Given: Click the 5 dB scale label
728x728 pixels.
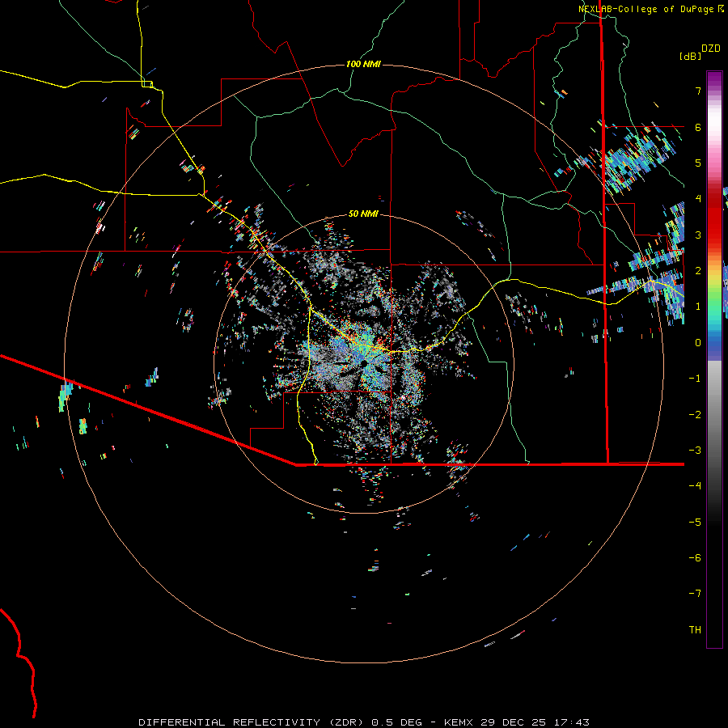Looking at the screenshot, I should [x=698, y=163].
